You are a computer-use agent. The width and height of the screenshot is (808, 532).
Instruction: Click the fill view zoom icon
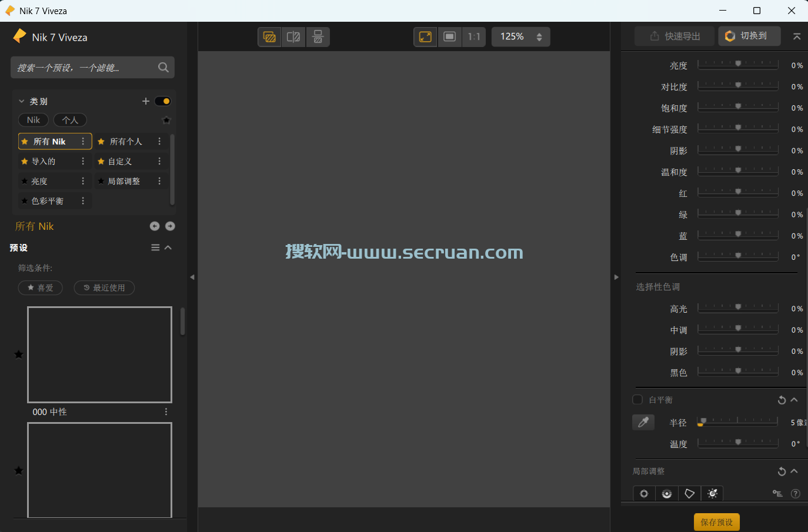tap(450, 37)
